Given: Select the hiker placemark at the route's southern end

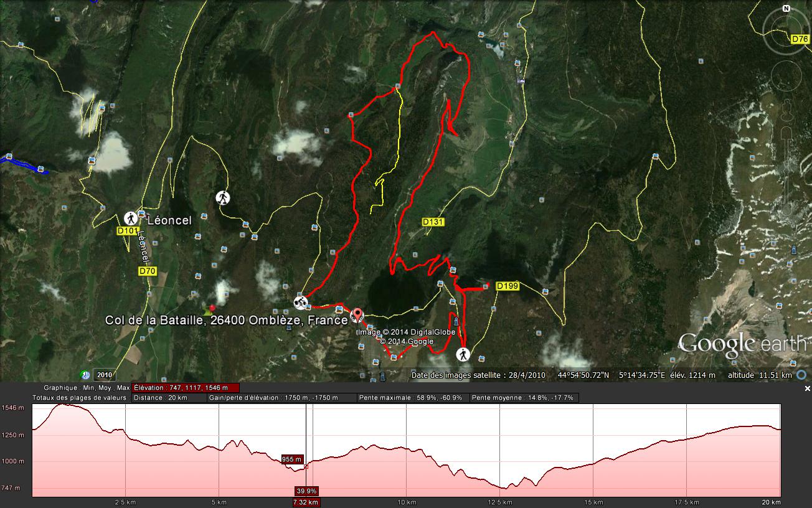Looking at the screenshot, I should click(x=463, y=355).
